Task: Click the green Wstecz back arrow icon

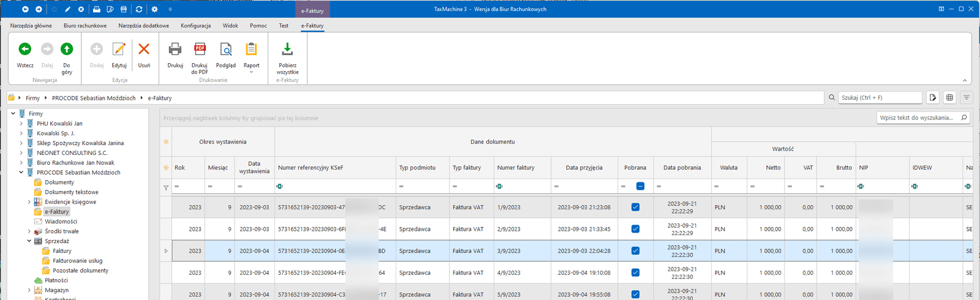Action: tap(25, 49)
